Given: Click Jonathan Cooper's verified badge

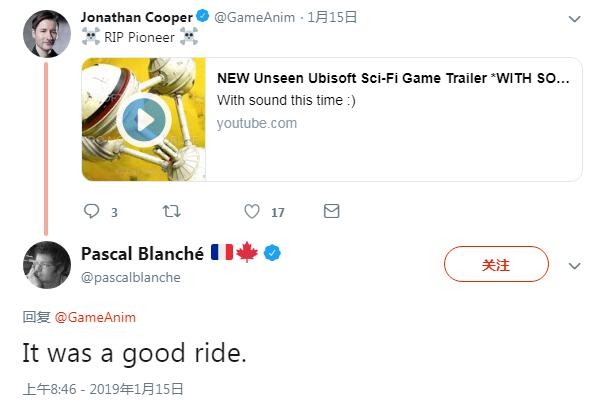Looking at the screenshot, I should click(x=203, y=17).
